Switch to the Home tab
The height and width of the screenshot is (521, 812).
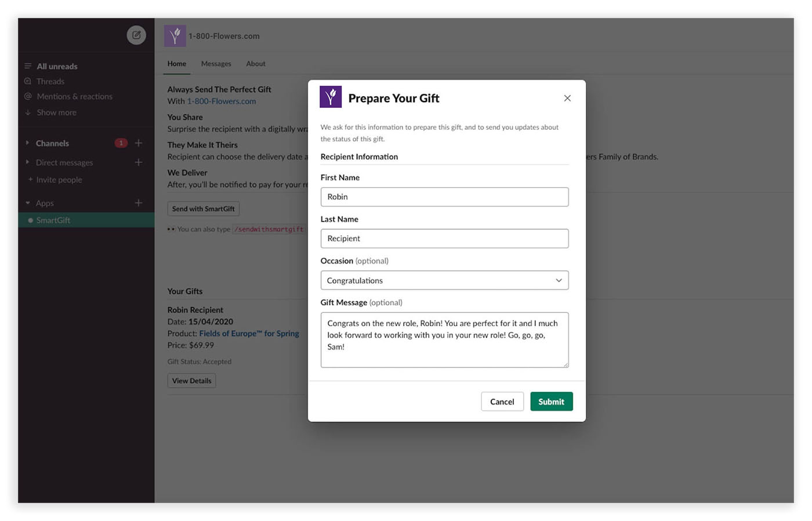[x=177, y=64]
